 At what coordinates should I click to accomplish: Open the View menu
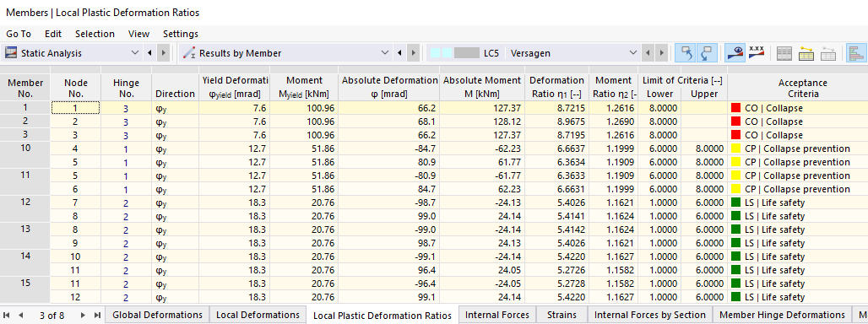[x=139, y=34]
